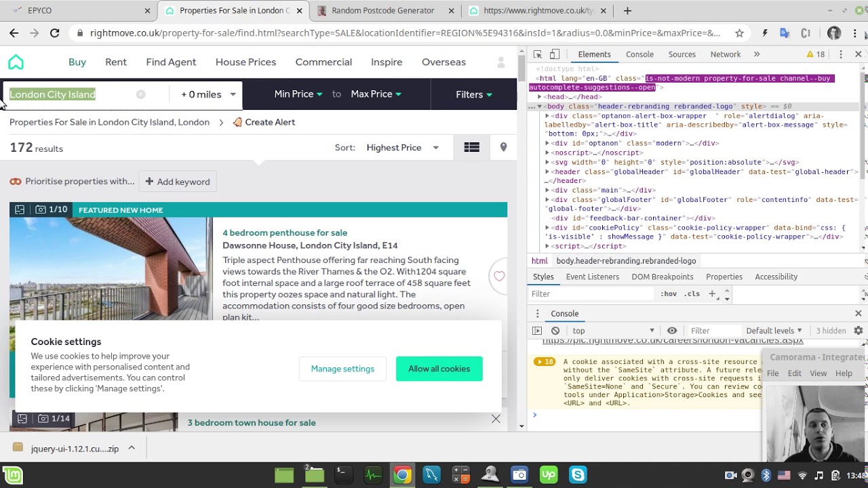Open the Max Price dropdown
The width and height of the screenshot is (868, 488).
376,94
